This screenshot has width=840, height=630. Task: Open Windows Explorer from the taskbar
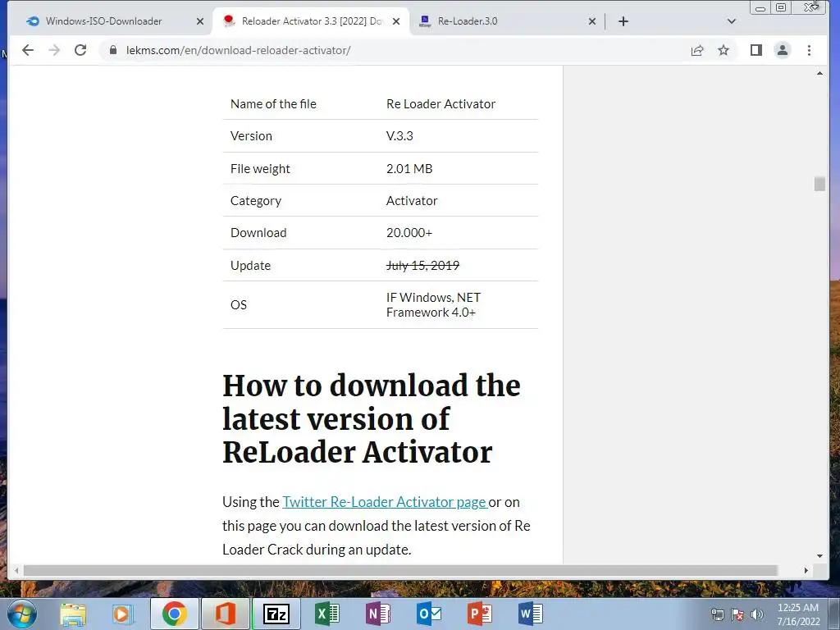(x=73, y=614)
